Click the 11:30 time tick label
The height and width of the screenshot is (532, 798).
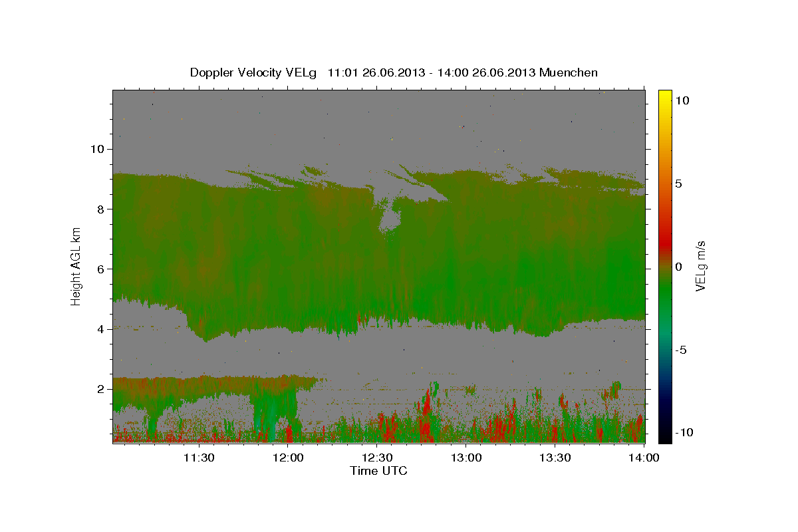pos(199,458)
